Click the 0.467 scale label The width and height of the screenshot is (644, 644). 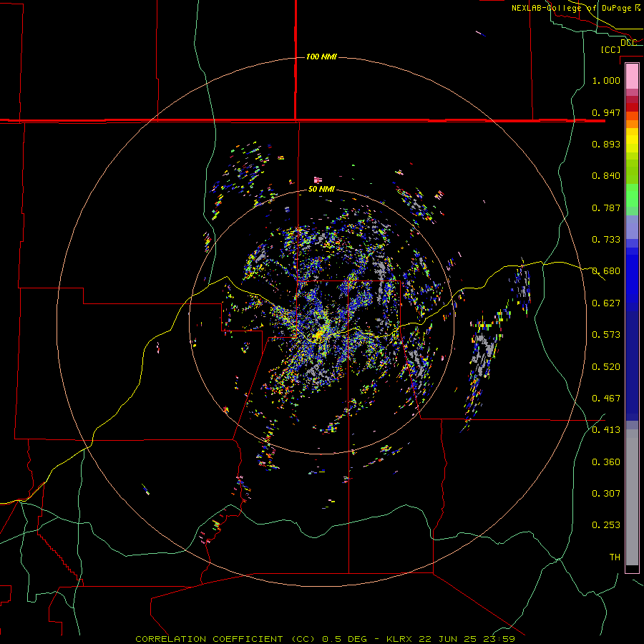point(606,398)
